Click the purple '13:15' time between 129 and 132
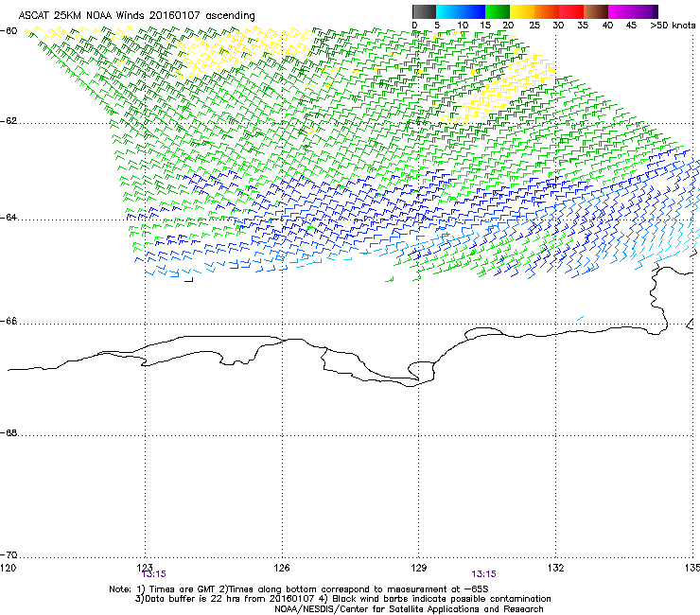The image size is (700, 615). [484, 574]
